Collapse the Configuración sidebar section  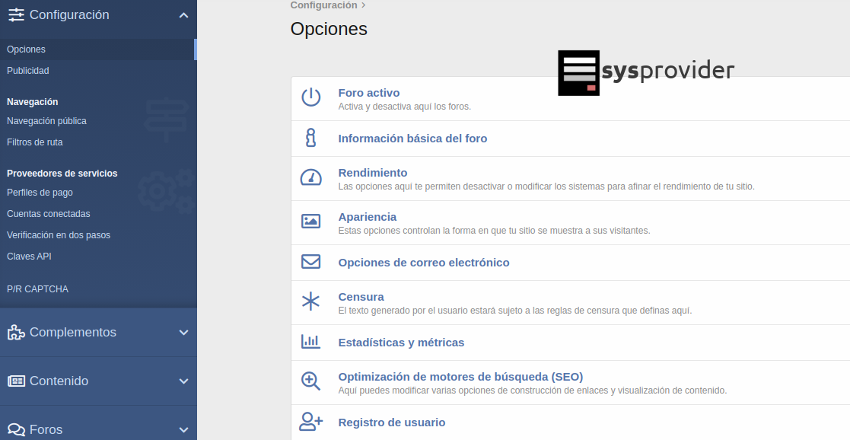183,15
